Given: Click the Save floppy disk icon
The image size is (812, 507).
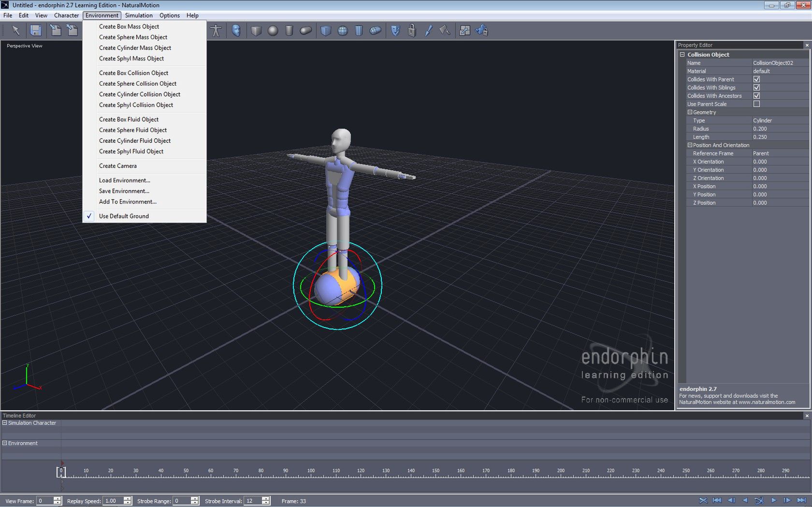Looking at the screenshot, I should pos(36,30).
